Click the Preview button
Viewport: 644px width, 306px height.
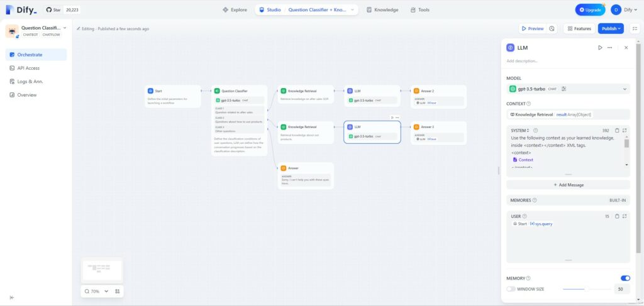pos(533,29)
